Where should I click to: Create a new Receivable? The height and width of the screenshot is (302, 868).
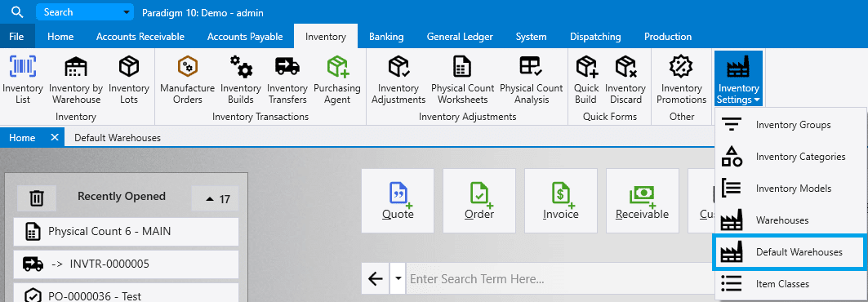[x=642, y=200]
